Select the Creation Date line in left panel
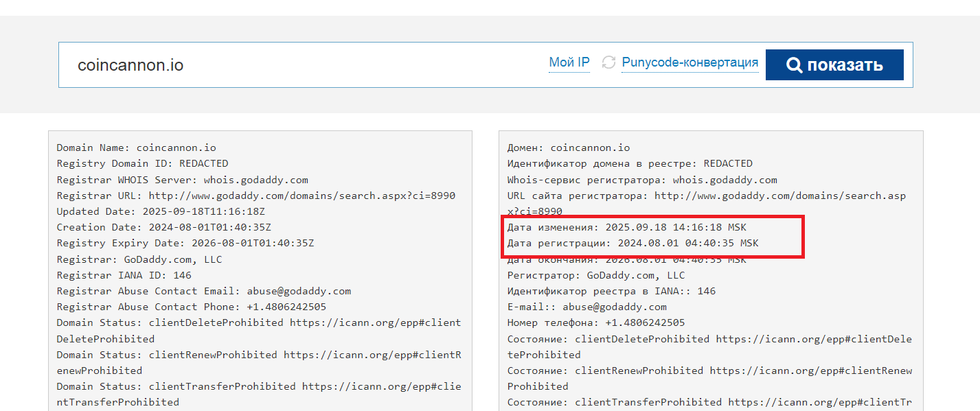Screen dimensions: 980x411 (185, 227)
